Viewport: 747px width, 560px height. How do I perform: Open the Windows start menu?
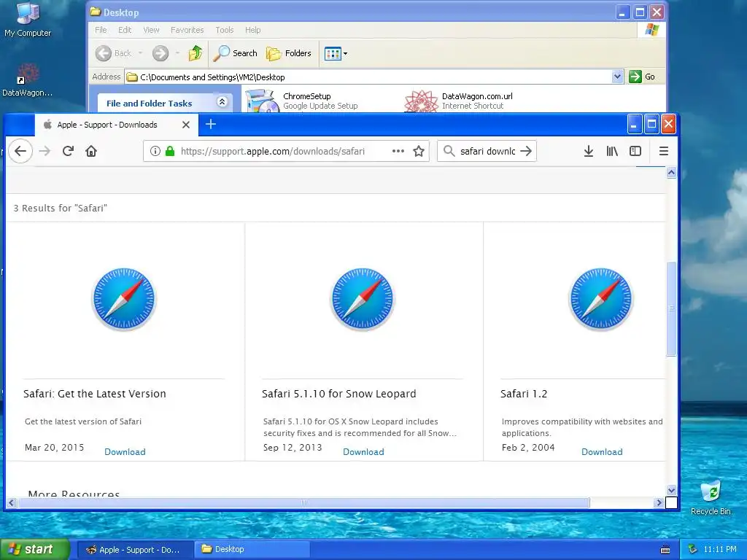point(35,550)
